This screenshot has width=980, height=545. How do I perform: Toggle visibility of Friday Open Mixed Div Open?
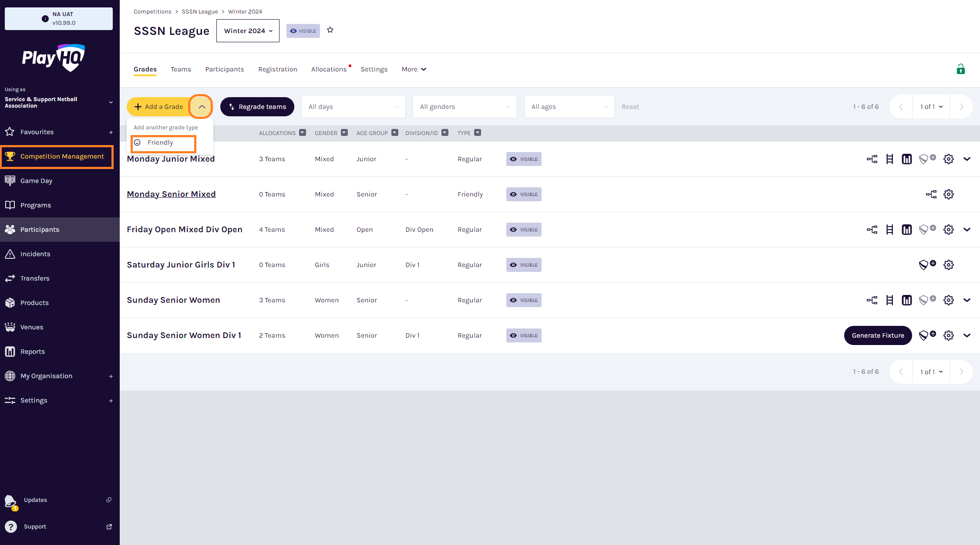pos(524,230)
